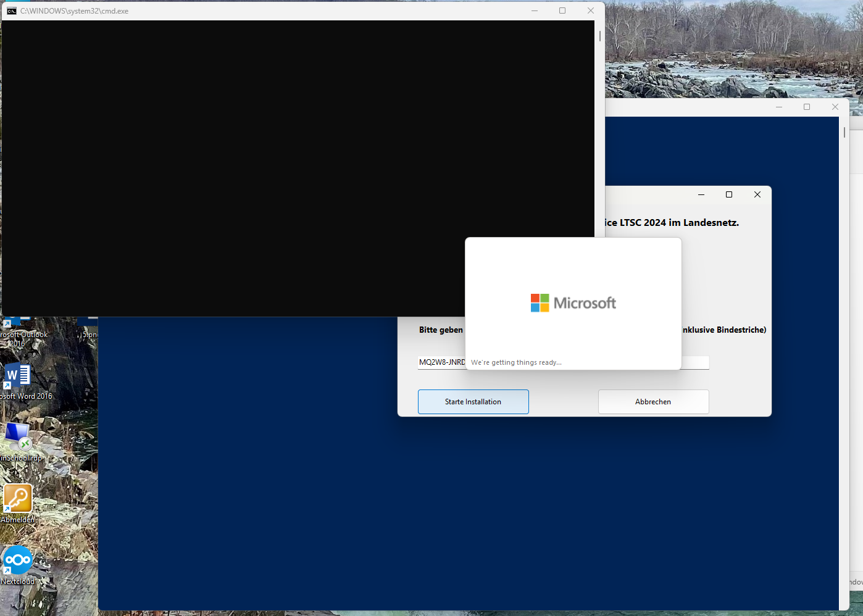Image resolution: width=863 pixels, height=616 pixels.
Task: Maximize the cmd.exe window
Action: click(x=562, y=10)
